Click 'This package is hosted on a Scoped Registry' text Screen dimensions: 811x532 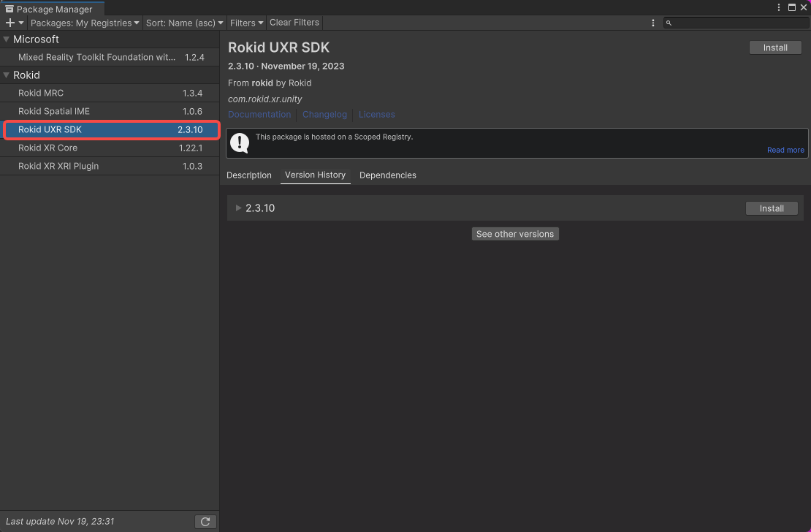click(x=334, y=137)
